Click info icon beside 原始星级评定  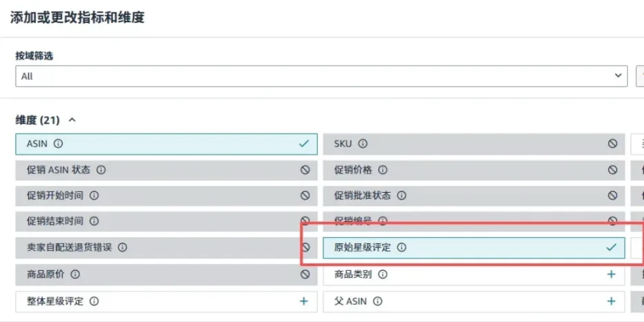401,247
